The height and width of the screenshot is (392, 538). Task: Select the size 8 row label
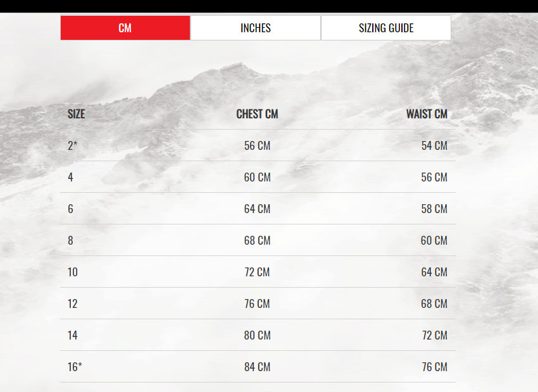70,240
